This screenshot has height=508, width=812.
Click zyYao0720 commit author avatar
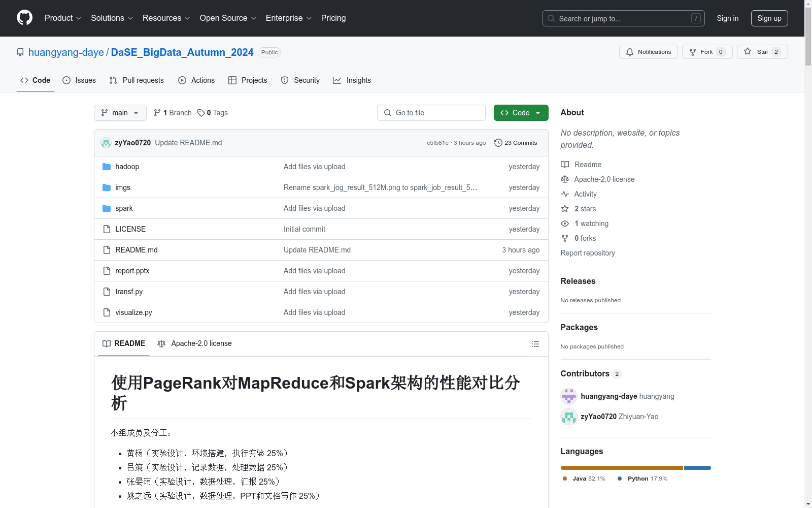tap(106, 143)
